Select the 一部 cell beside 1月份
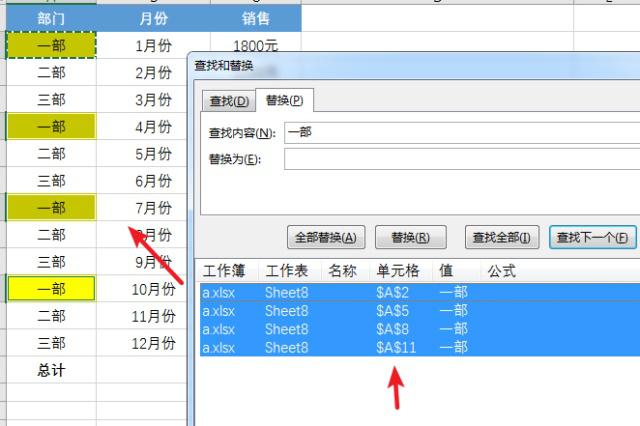640x426 pixels. (51, 45)
